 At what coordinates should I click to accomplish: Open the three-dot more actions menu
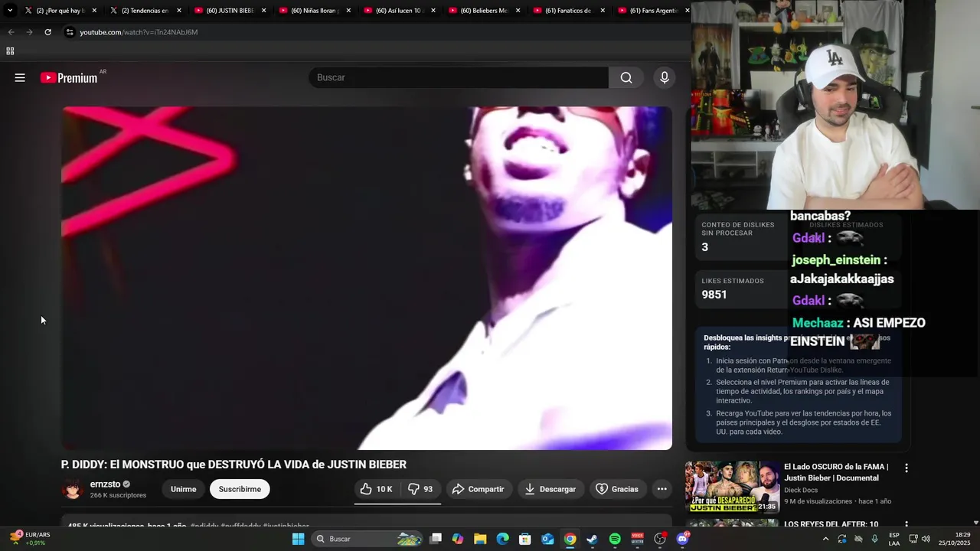[662, 489]
